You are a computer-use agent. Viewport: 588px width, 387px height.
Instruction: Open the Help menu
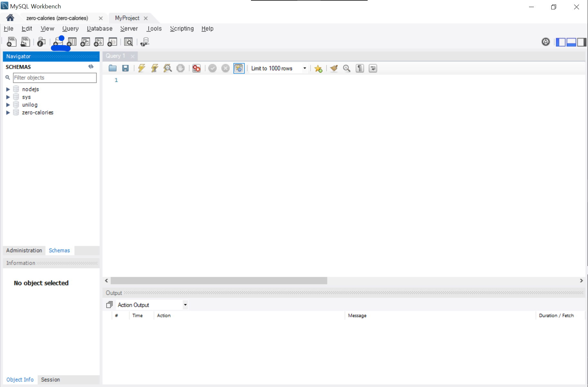coord(207,28)
